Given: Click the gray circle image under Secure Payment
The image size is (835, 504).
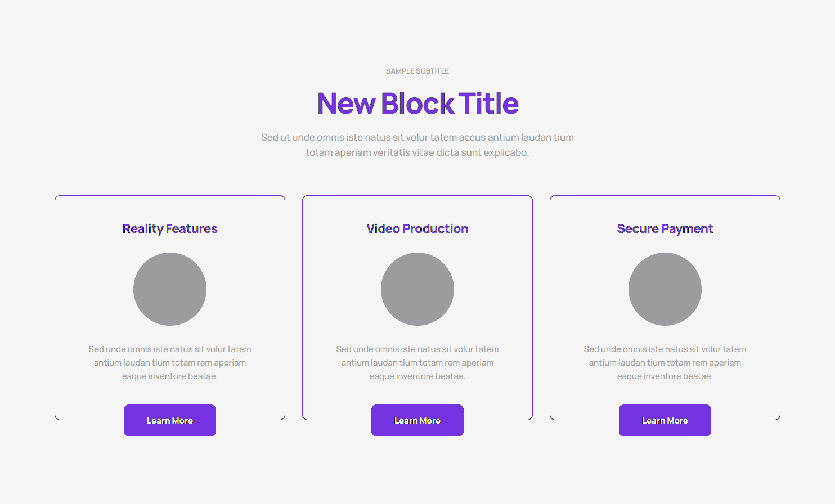Looking at the screenshot, I should tap(665, 289).
